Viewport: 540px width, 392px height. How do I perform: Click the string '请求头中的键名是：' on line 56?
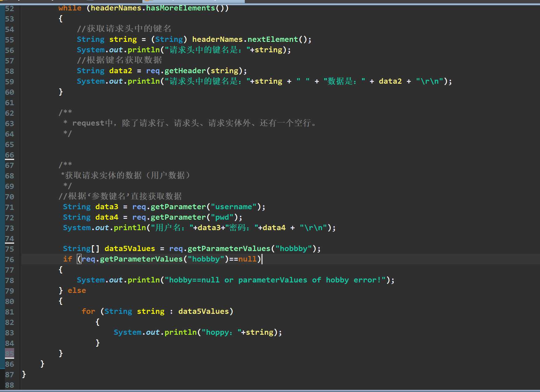click(207, 50)
